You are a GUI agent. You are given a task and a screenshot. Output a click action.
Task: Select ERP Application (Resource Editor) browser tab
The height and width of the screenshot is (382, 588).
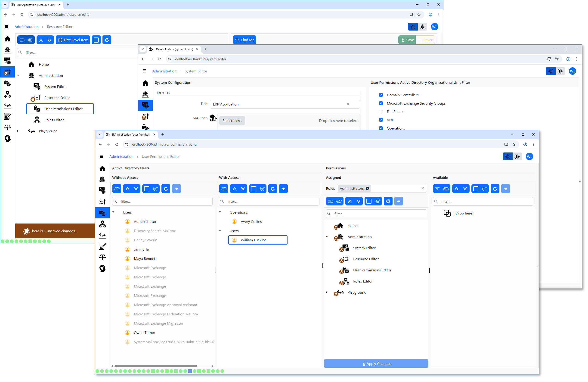pyautogui.click(x=36, y=5)
